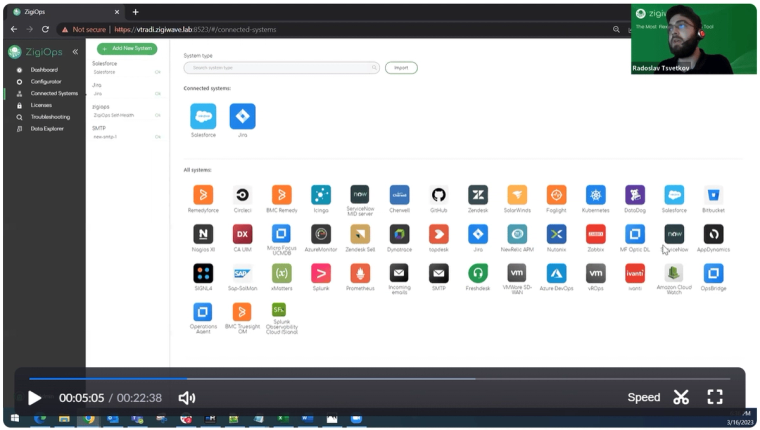This screenshot has width=760, height=430.
Task: Open the SIGNL4 system icon
Action: coord(203,273)
